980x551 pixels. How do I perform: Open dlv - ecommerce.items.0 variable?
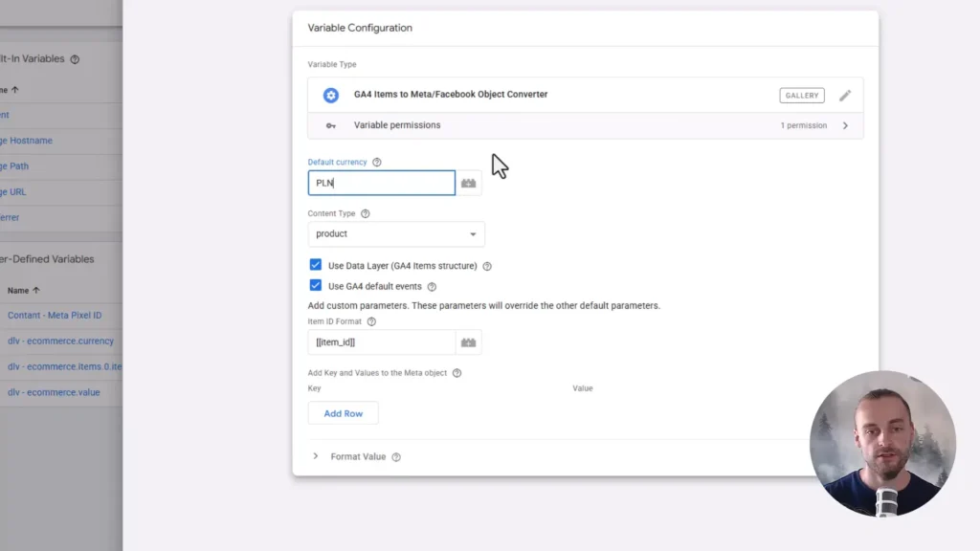(64, 366)
